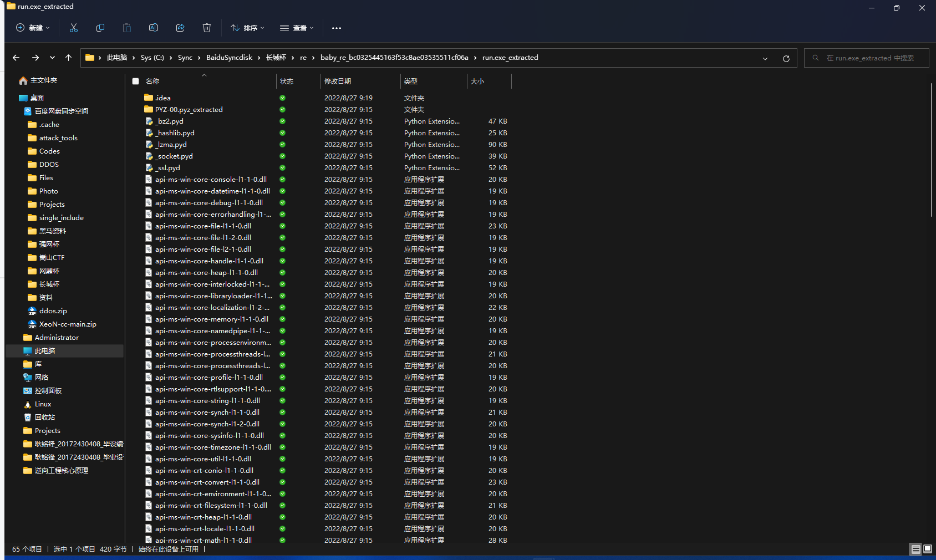Click the Paste clipboard icon
936x560 pixels.
click(127, 28)
